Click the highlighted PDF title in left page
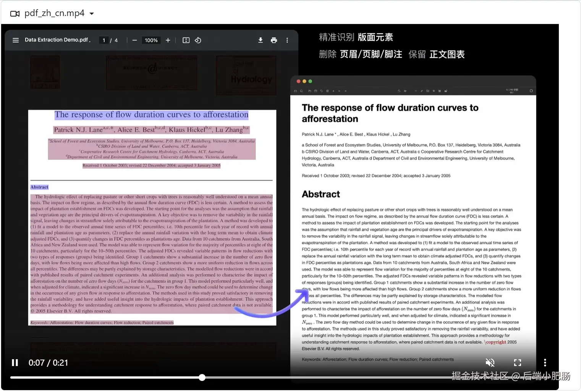The height and width of the screenshot is (392, 581). click(x=151, y=115)
